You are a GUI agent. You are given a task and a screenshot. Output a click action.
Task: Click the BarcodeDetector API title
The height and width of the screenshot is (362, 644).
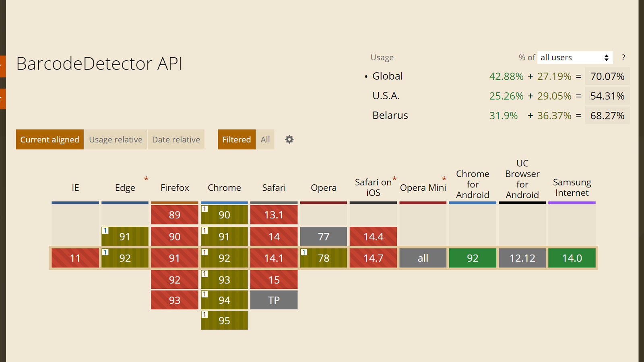point(99,64)
